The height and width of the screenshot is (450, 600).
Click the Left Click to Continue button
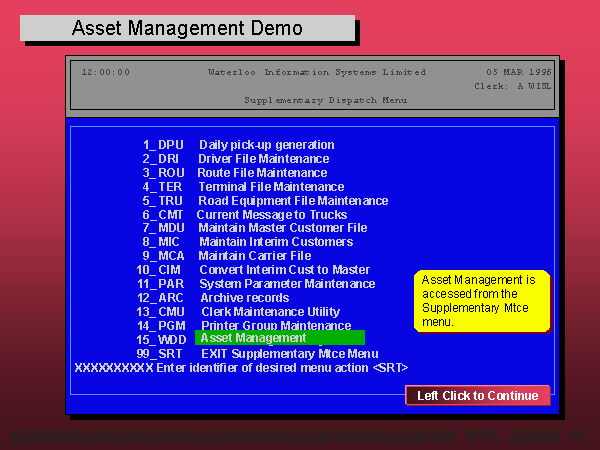[x=477, y=395]
